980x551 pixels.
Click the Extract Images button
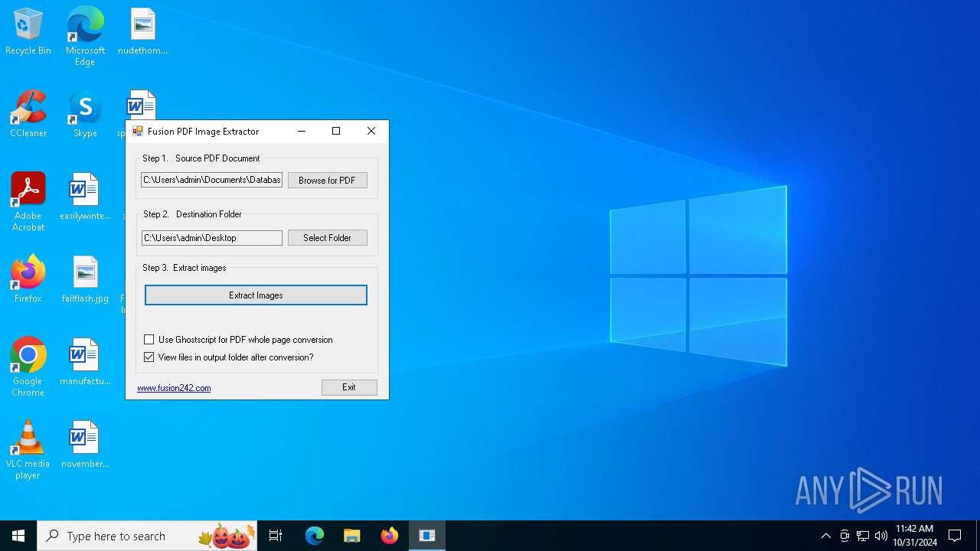[x=256, y=295]
